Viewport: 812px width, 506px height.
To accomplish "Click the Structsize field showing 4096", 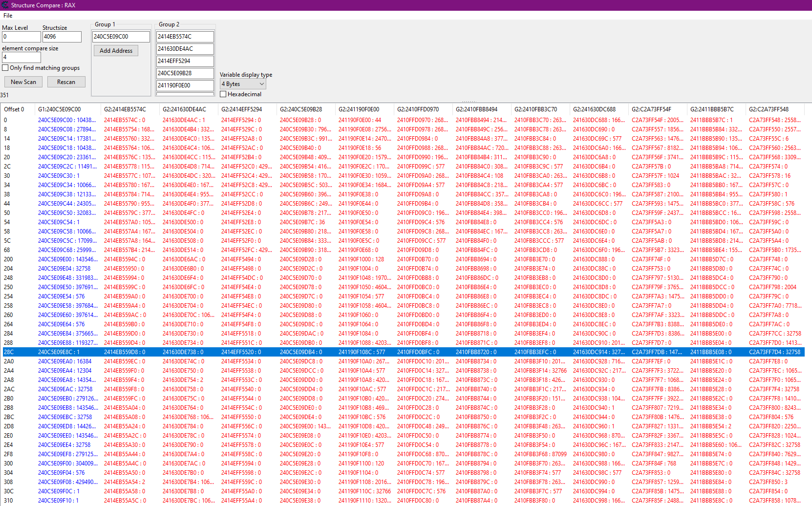I will click(62, 37).
